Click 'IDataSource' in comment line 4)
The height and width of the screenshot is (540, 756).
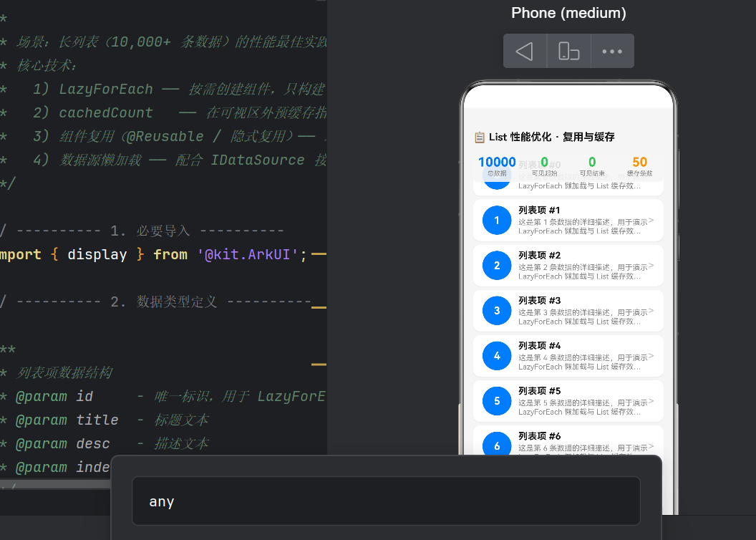point(258,160)
